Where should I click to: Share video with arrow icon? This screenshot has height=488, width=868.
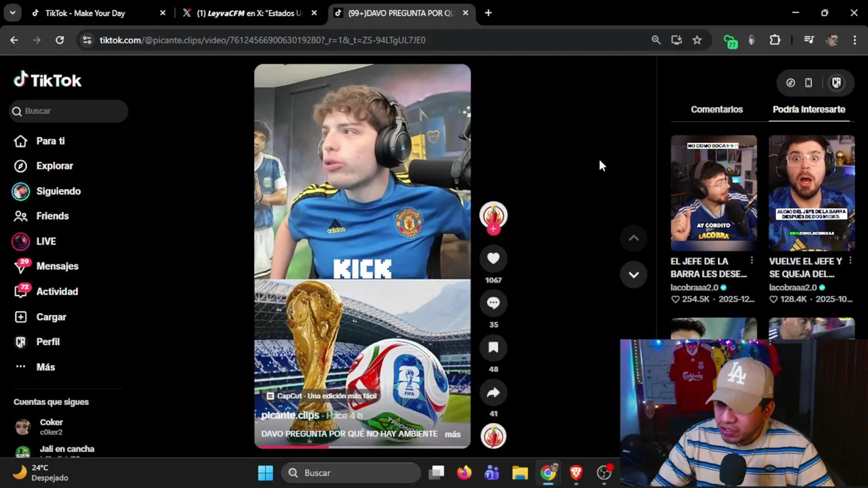493,392
